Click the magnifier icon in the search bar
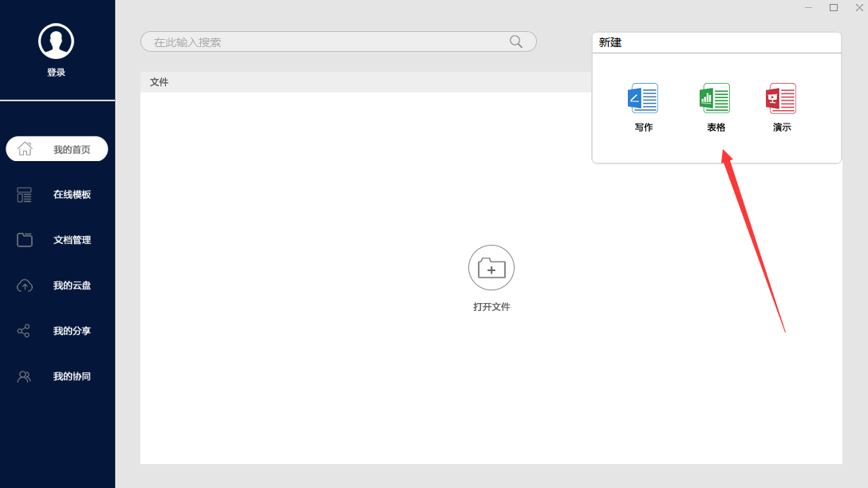Screen dimensions: 868x488 coord(515,41)
